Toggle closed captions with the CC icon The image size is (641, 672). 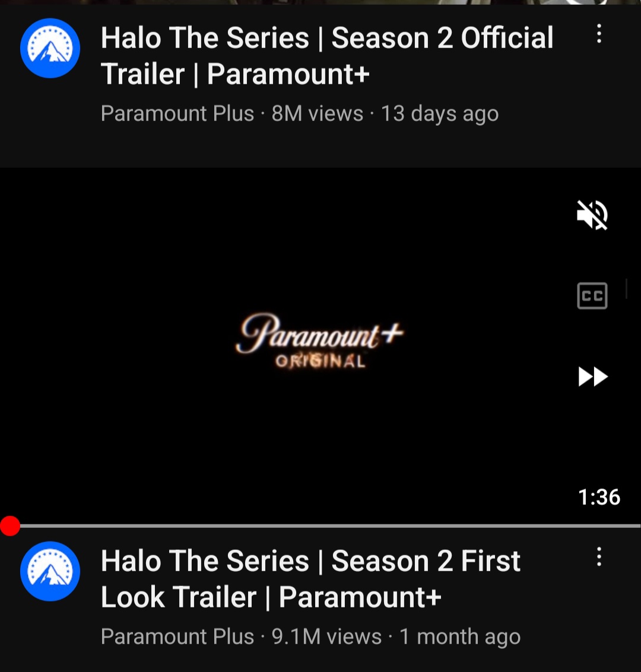click(x=592, y=296)
